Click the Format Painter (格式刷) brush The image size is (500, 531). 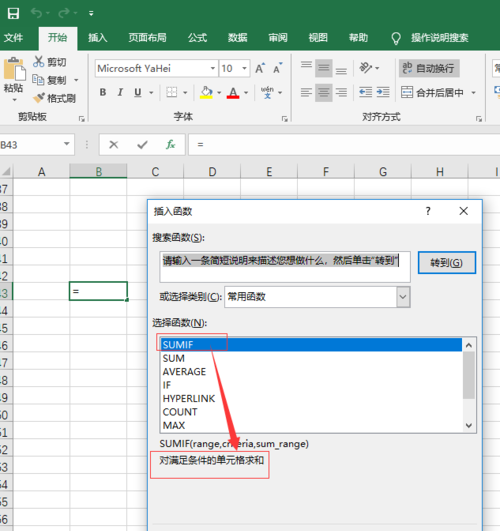(x=39, y=98)
